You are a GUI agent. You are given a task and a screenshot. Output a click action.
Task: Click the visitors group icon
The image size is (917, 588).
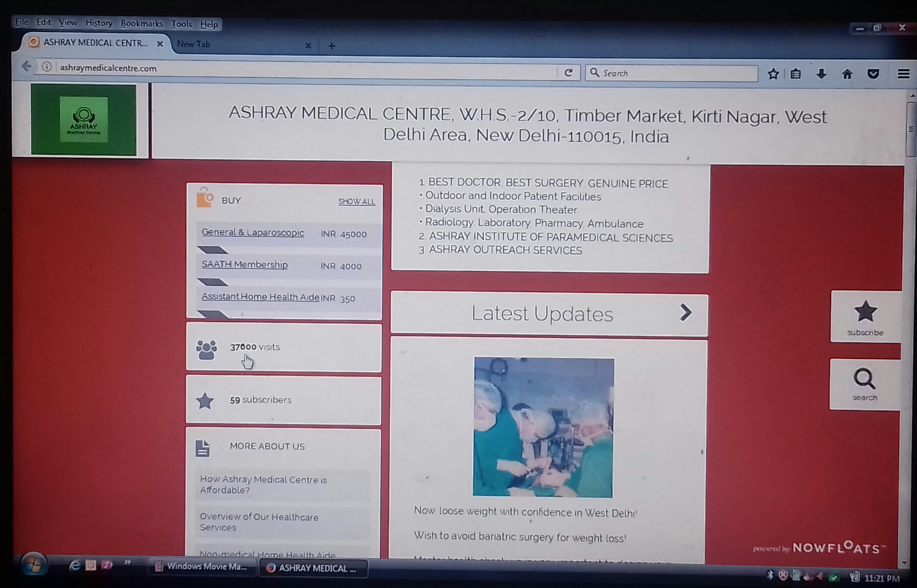click(206, 350)
